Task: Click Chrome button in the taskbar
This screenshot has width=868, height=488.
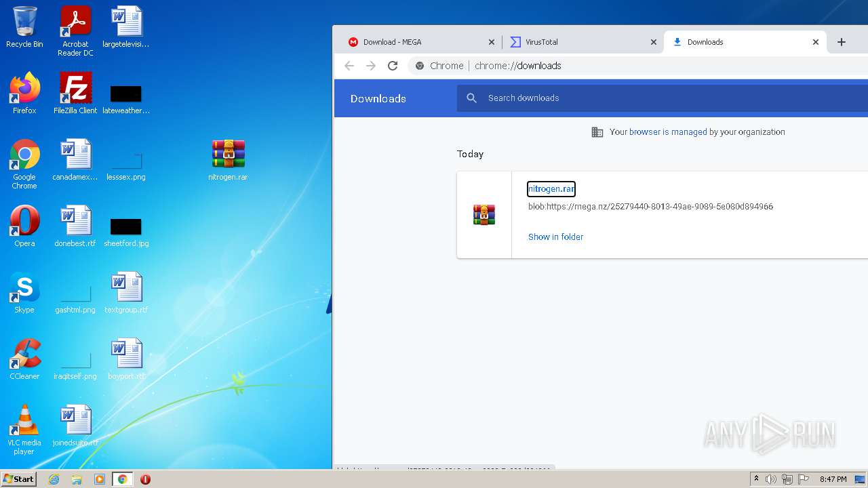Action: coord(123,479)
